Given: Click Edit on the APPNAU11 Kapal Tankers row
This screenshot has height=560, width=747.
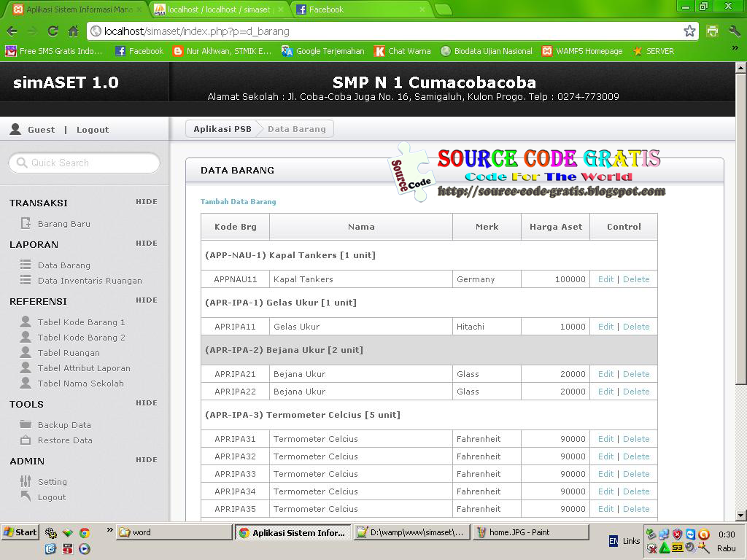Looking at the screenshot, I should click(x=605, y=279).
